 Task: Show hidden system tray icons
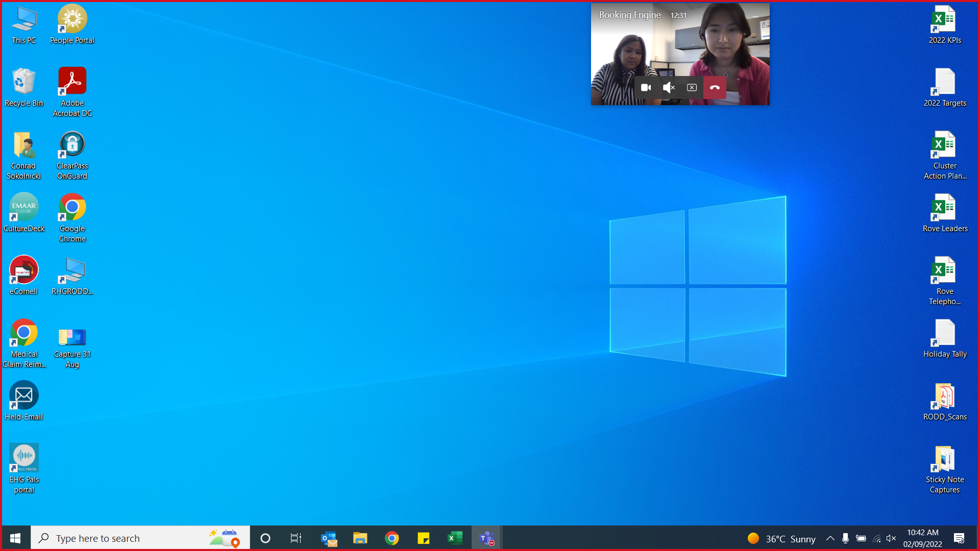(x=830, y=538)
